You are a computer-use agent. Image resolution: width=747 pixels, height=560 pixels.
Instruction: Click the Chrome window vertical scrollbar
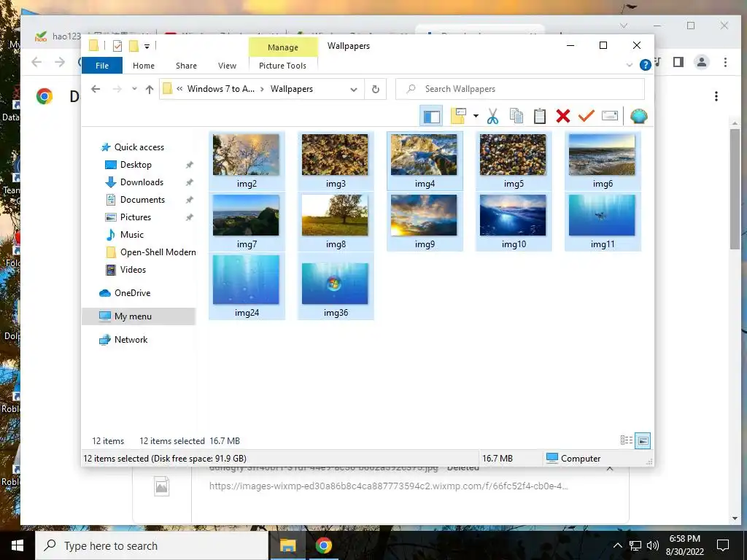(735, 188)
